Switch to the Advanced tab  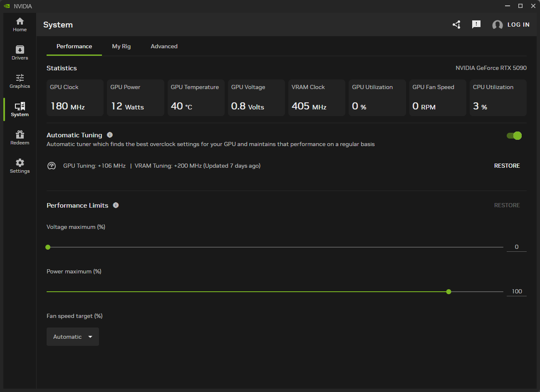(x=164, y=46)
